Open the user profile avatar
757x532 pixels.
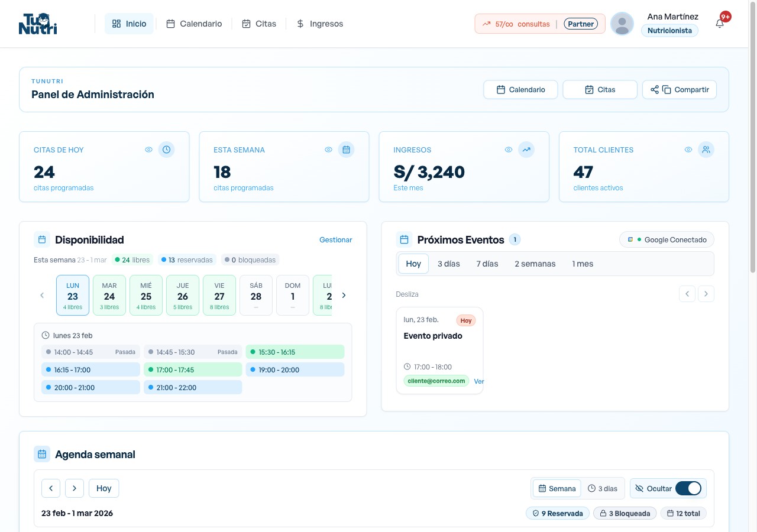pyautogui.click(x=622, y=24)
